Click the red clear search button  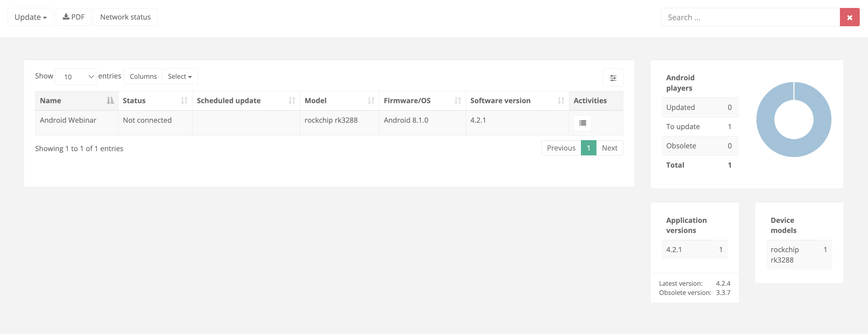pyautogui.click(x=849, y=17)
